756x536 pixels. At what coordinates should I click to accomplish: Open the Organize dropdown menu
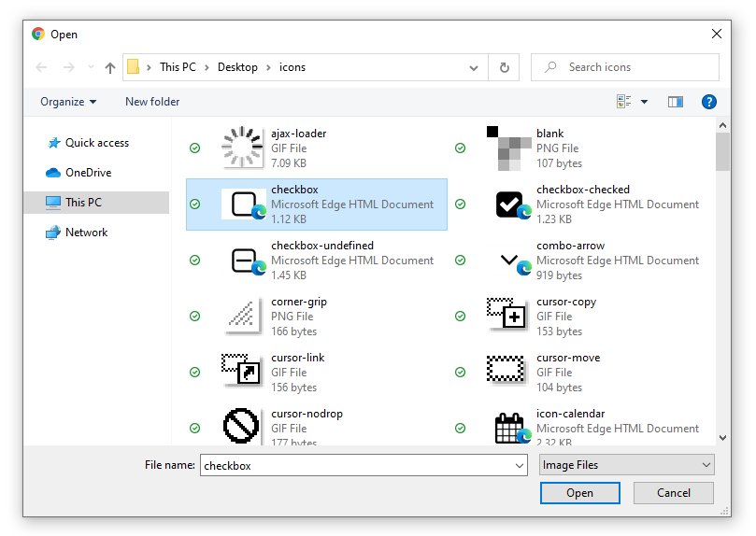click(x=68, y=102)
